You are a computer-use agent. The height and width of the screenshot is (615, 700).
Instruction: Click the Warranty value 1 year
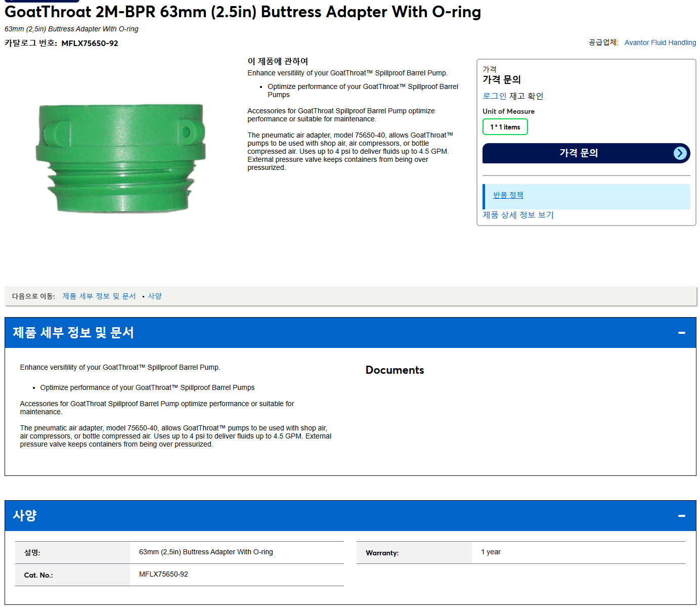(x=491, y=552)
